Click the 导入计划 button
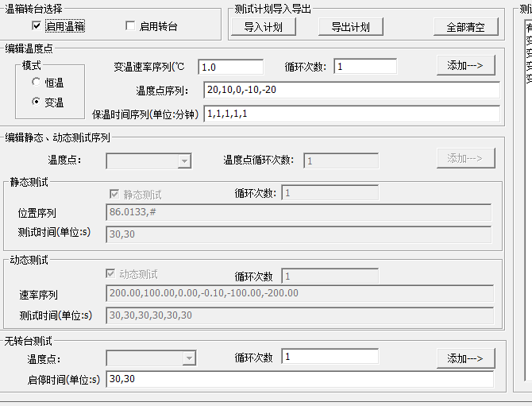This screenshot has width=532, height=406. coord(264,27)
